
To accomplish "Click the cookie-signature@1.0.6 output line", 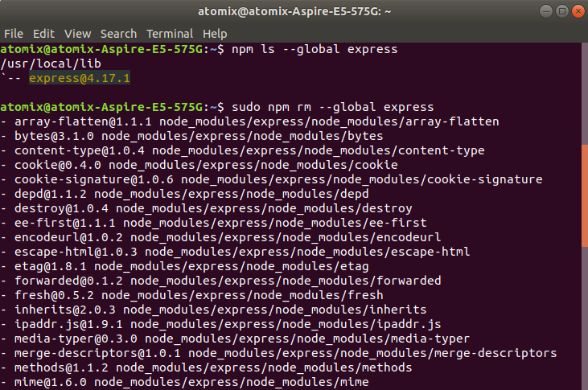I will [x=272, y=179].
